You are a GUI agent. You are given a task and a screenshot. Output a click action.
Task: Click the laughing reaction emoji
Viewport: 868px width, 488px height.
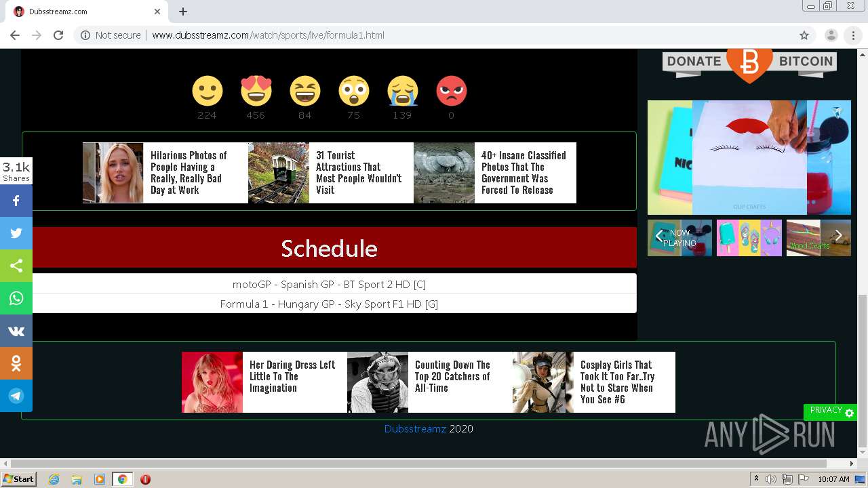pos(304,91)
